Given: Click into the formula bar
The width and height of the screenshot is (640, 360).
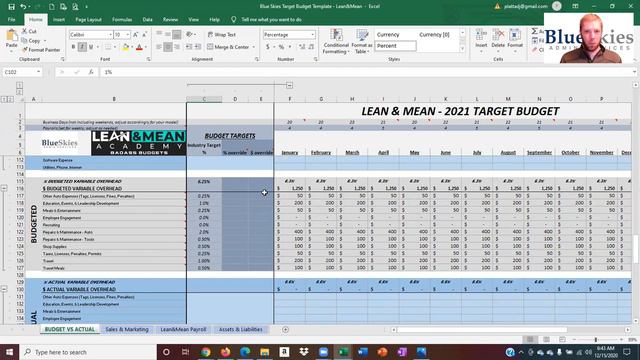Looking at the screenshot, I should click(x=367, y=72).
